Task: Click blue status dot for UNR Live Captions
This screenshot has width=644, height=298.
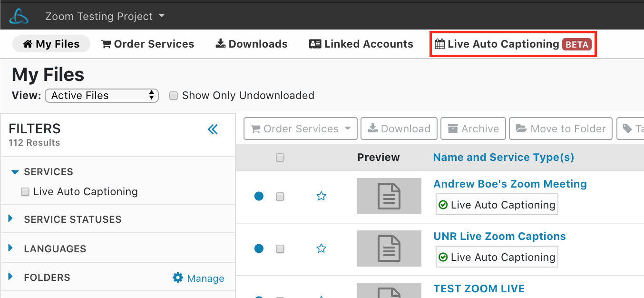Action: [x=259, y=248]
